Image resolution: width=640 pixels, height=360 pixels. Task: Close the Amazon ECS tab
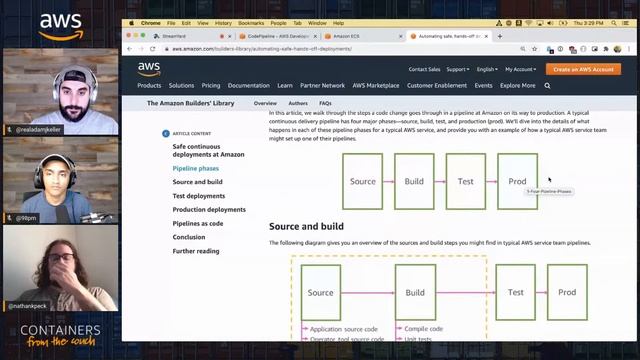(x=400, y=36)
